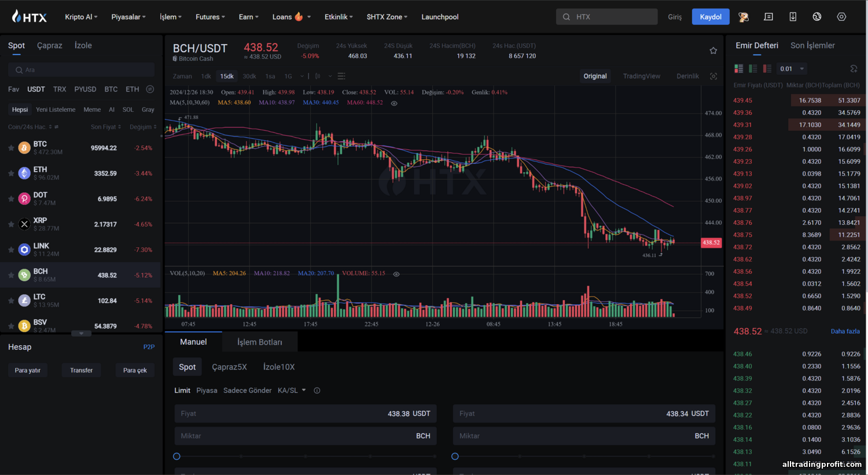Sort the list by Son Fiyat column
The image size is (868, 475).
106,127
